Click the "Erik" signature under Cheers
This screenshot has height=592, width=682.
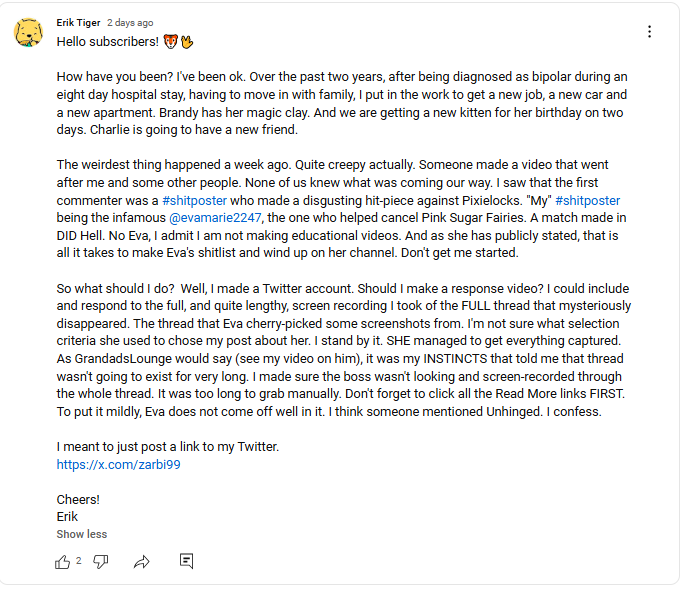point(67,517)
